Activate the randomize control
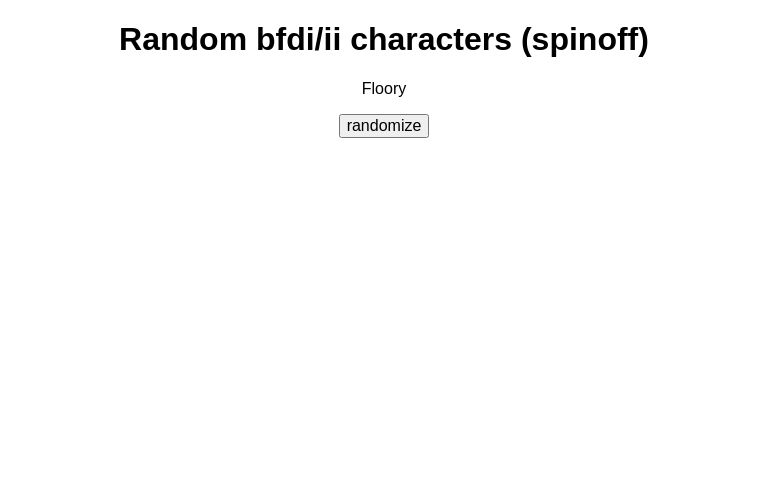 tap(384, 126)
